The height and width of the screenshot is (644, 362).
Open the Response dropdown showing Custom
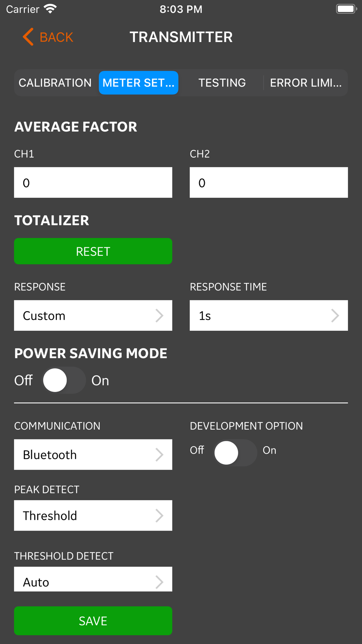[x=93, y=315]
